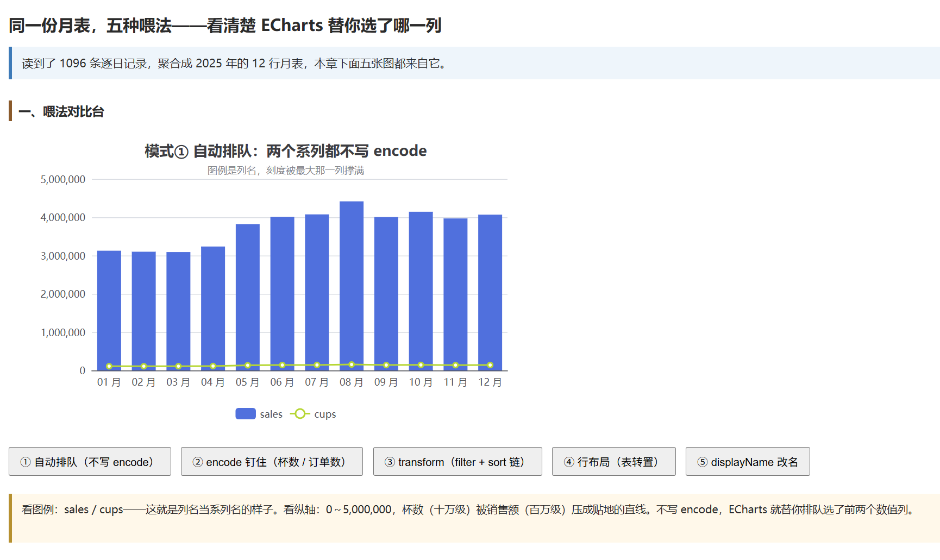Select mode ① 自动排队 (不写 encode) button
The image size is (940, 560).
coord(90,462)
